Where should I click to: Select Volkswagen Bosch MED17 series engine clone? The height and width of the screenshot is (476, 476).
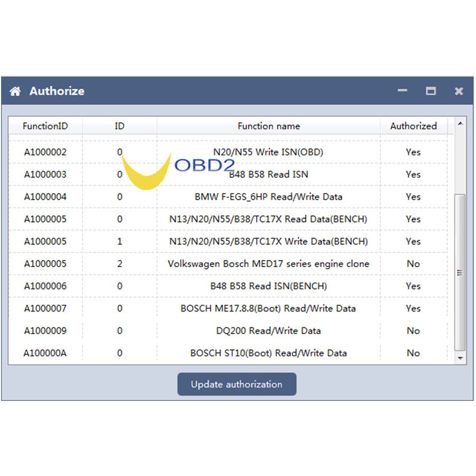tap(268, 264)
